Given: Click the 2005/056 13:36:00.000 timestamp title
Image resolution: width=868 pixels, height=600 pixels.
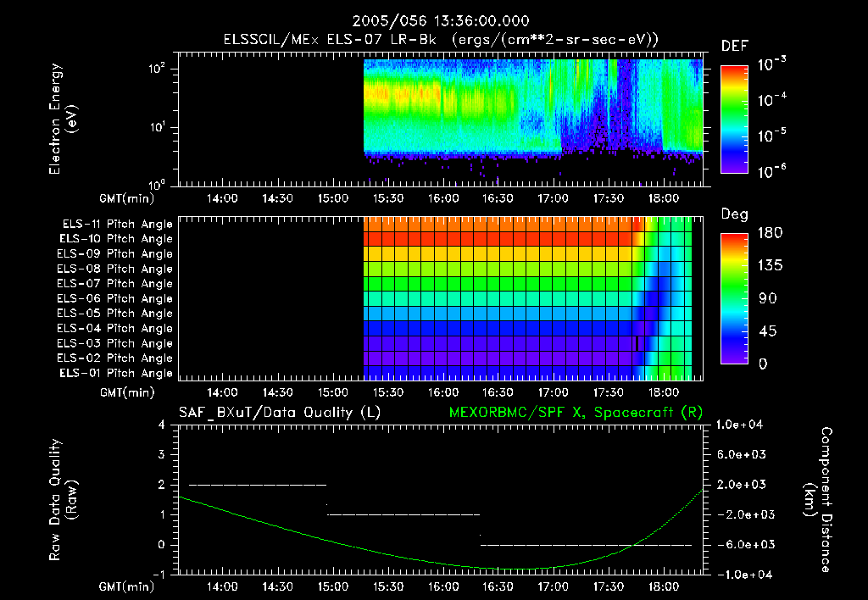Looking at the screenshot, I should [441, 21].
